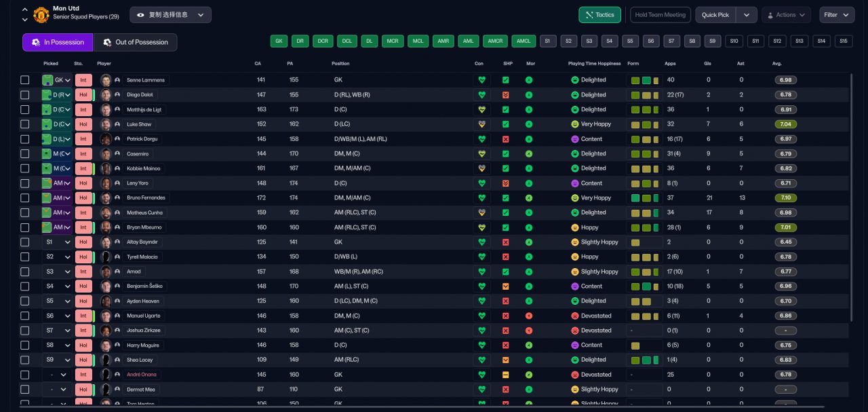This screenshot has width=868, height=412.
Task: Click Amad's player portrait
Action: (x=105, y=271)
